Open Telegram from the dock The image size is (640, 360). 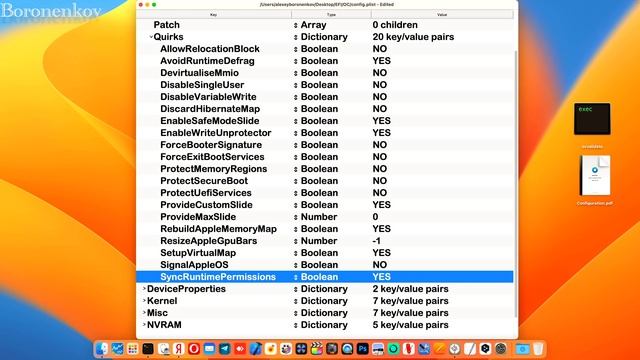224,349
